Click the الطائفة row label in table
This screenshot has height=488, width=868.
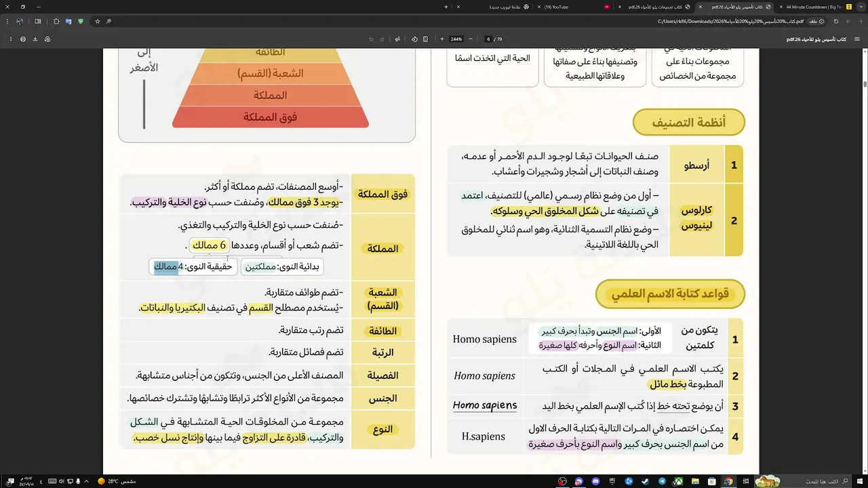point(382,331)
